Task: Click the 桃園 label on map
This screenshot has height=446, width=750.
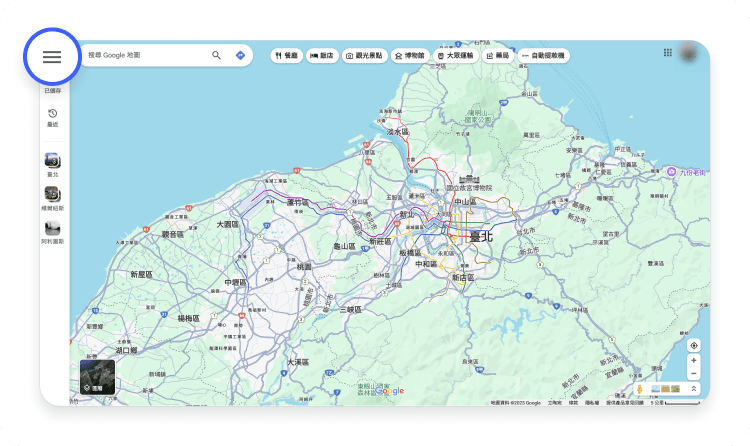Action: (x=304, y=267)
